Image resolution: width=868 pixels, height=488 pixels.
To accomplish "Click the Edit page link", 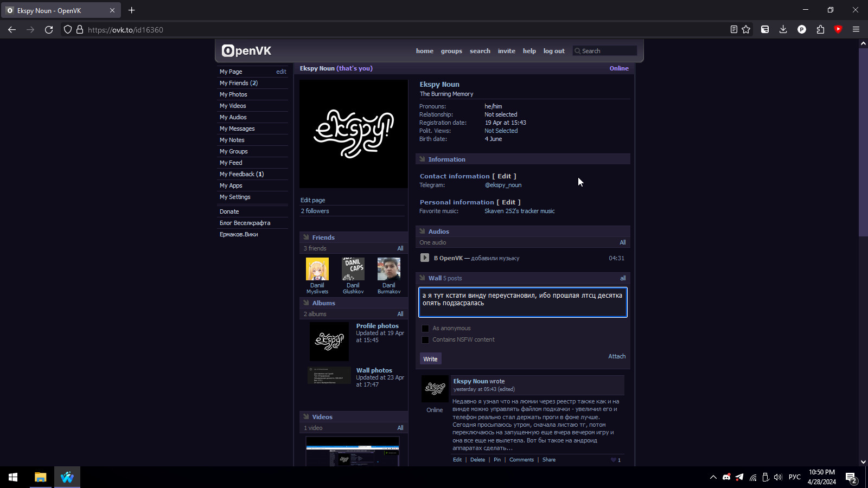I will pos(313,200).
